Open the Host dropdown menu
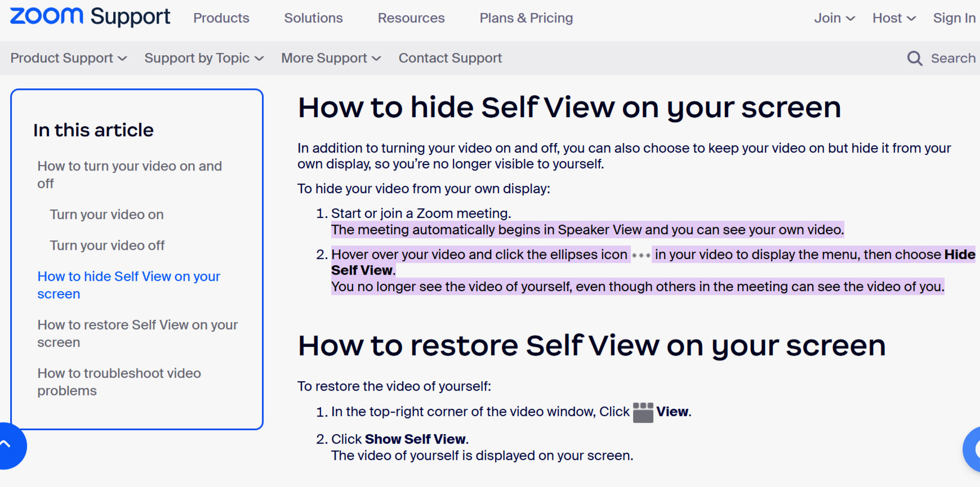 894,18
